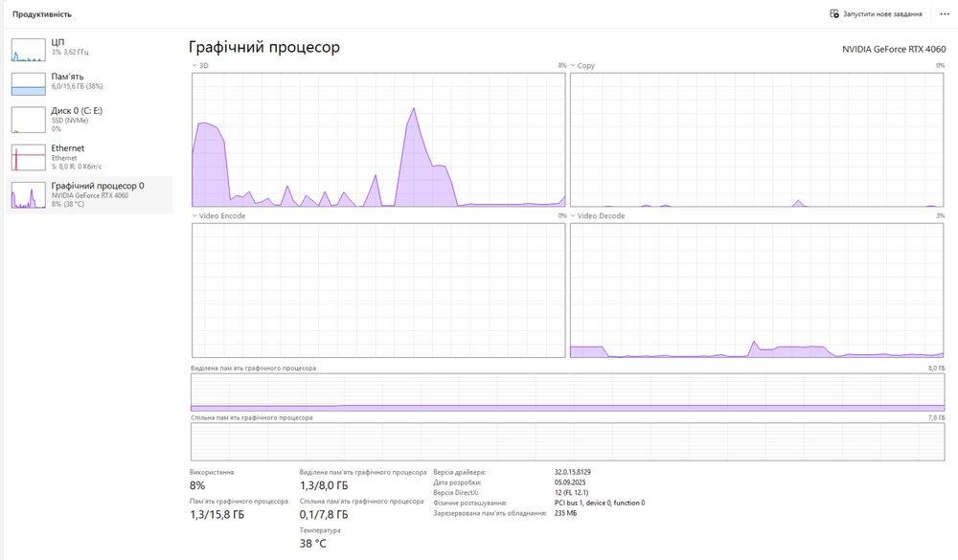Click the DirectX version 12 (FL 12.1)
Image resolution: width=958 pixels, height=560 pixels.
571,492
